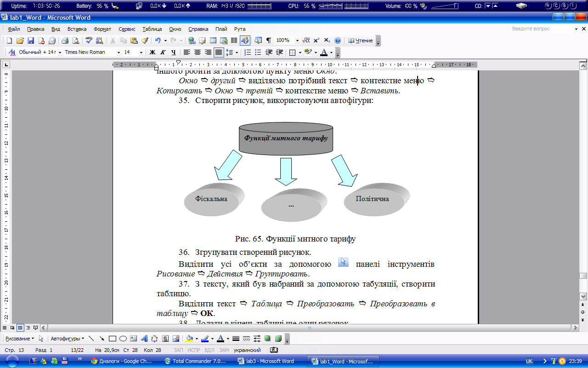Toggle Italic formatting (К)
This screenshot has width=588, height=368.
[x=163, y=52]
